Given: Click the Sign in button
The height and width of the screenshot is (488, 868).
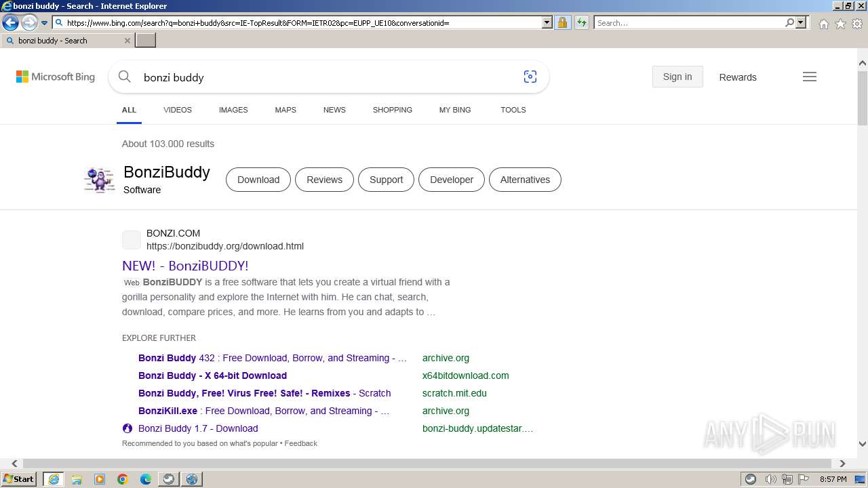Looking at the screenshot, I should tap(677, 77).
